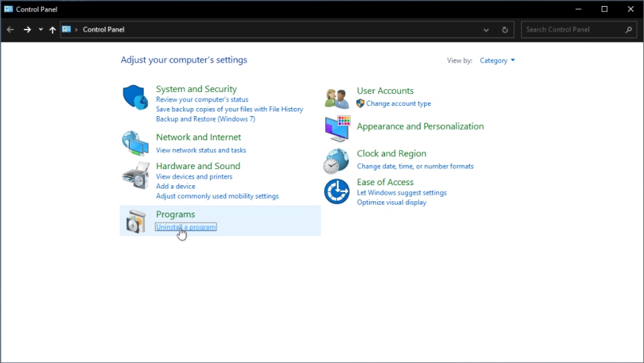644x363 pixels.
Task: Expand the address bar history dropdown
Action: click(x=486, y=30)
